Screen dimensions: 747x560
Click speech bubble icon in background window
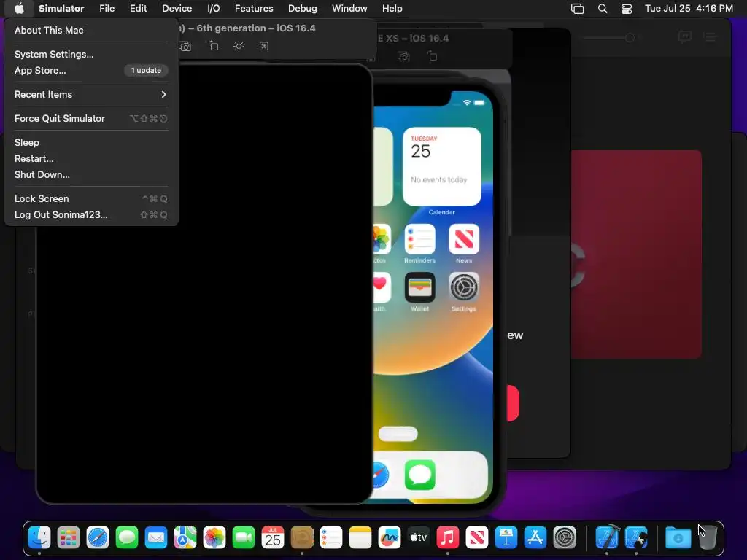tap(684, 36)
